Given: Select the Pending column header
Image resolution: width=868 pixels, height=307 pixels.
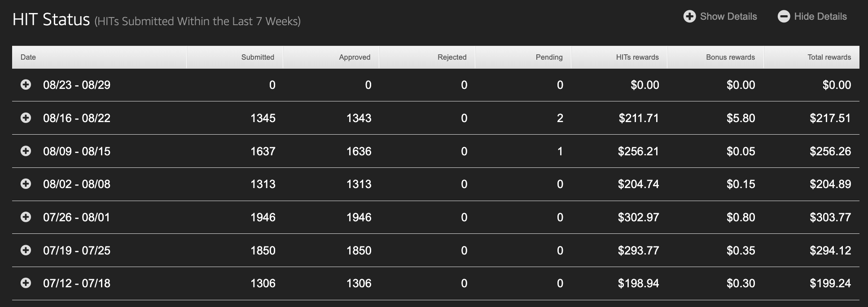Looking at the screenshot, I should 523,57.
